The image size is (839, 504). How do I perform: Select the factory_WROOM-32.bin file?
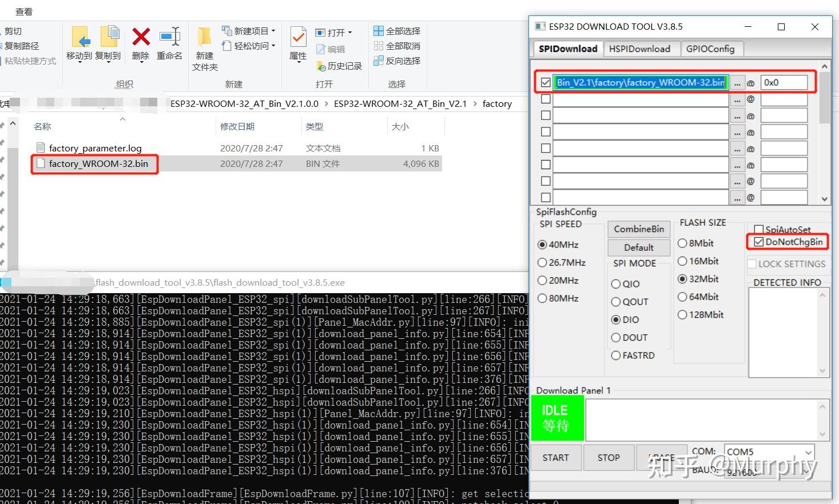coord(98,163)
